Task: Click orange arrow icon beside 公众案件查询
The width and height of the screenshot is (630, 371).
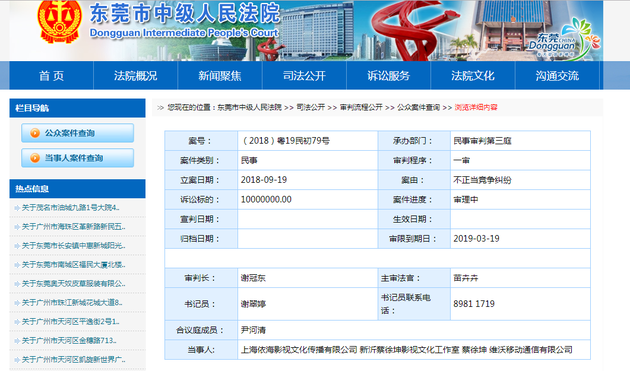Action: coord(35,133)
